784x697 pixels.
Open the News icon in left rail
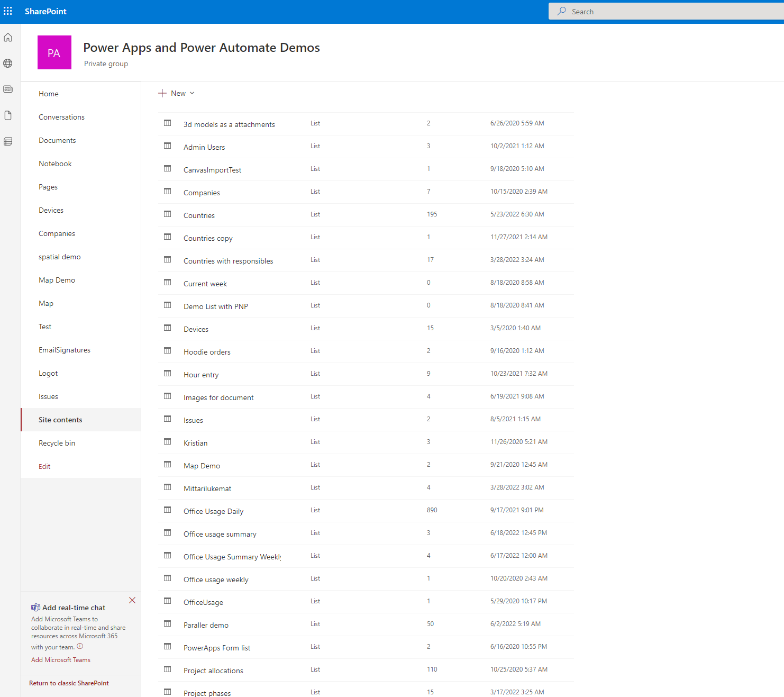8,89
